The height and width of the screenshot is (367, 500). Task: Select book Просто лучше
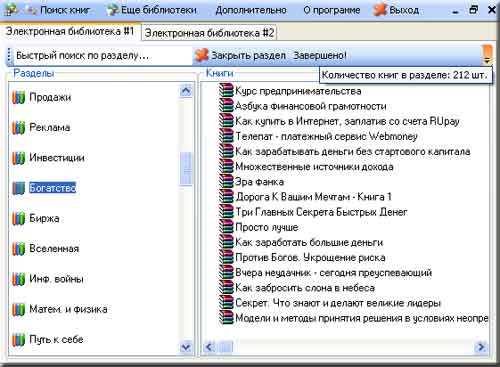267,227
